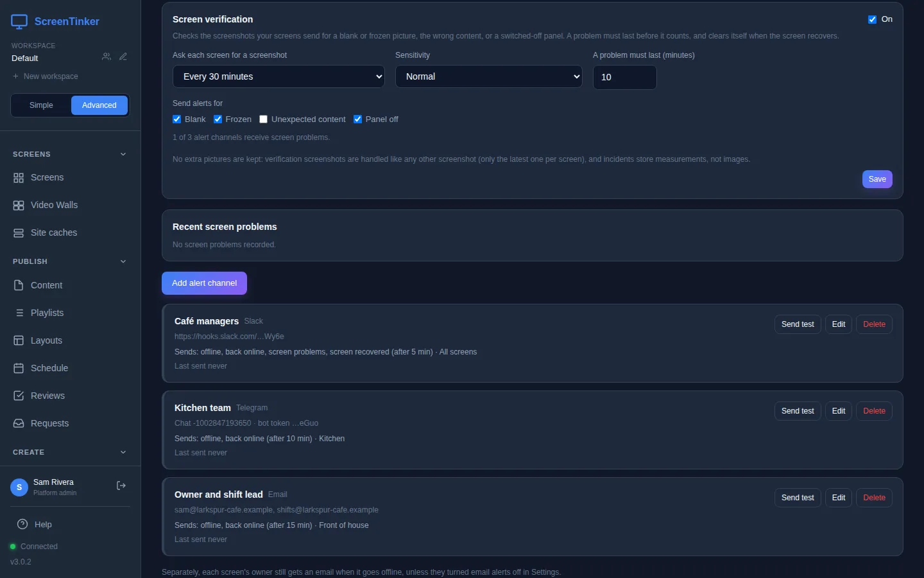Click the Video Walls icon in sidebar
This screenshot has width=924, height=578.
tap(19, 206)
